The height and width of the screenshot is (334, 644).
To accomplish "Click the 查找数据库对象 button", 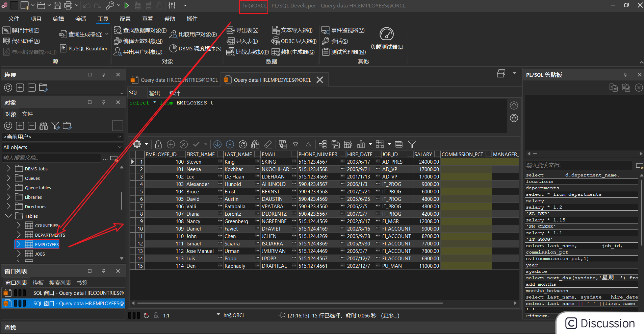I will pos(140,30).
